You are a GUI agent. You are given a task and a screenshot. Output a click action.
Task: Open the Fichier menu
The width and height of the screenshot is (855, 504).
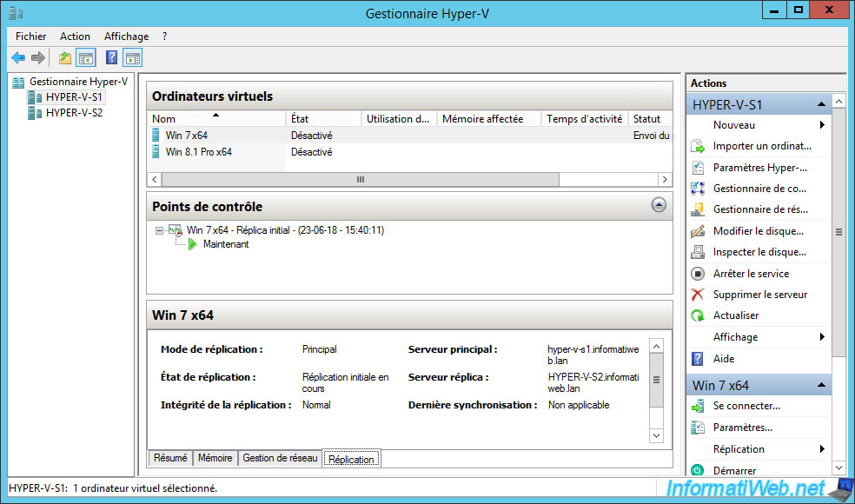(x=30, y=36)
